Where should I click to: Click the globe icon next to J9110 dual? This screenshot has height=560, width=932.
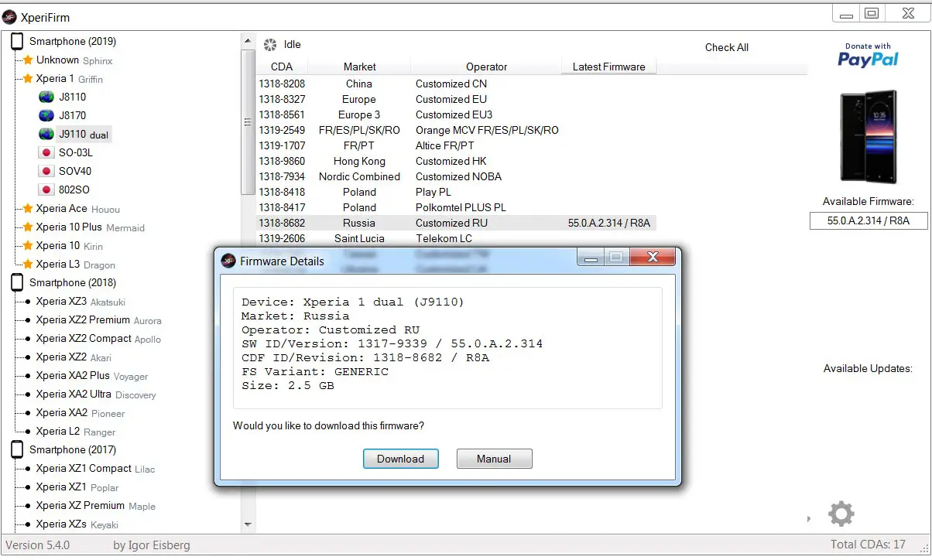click(46, 135)
